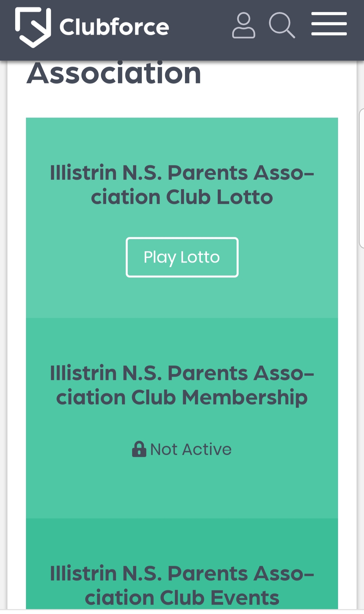364x614 pixels.
Task: Click the Not Active status label
Action: click(191, 449)
